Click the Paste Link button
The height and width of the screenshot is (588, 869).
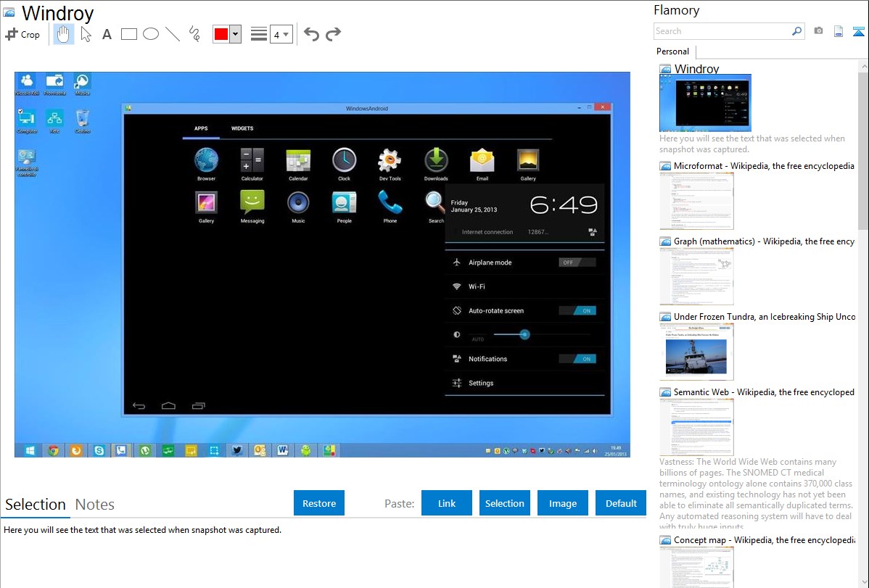pos(447,503)
